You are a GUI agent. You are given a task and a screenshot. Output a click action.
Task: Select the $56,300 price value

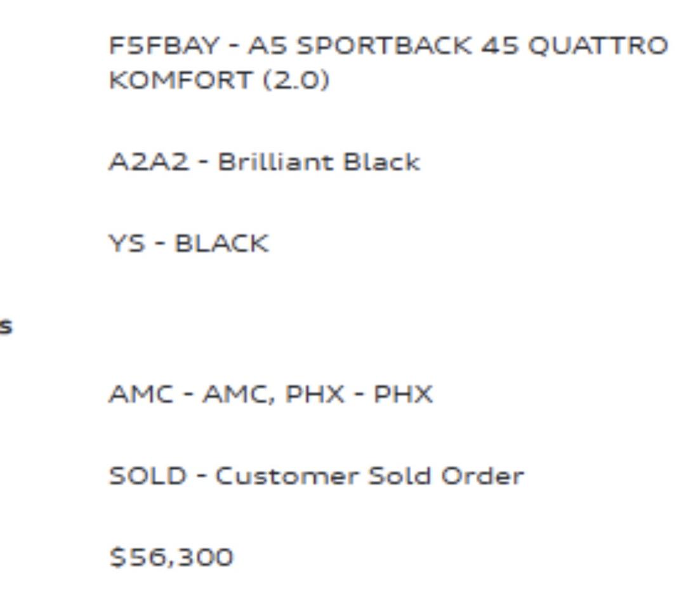[171, 558]
